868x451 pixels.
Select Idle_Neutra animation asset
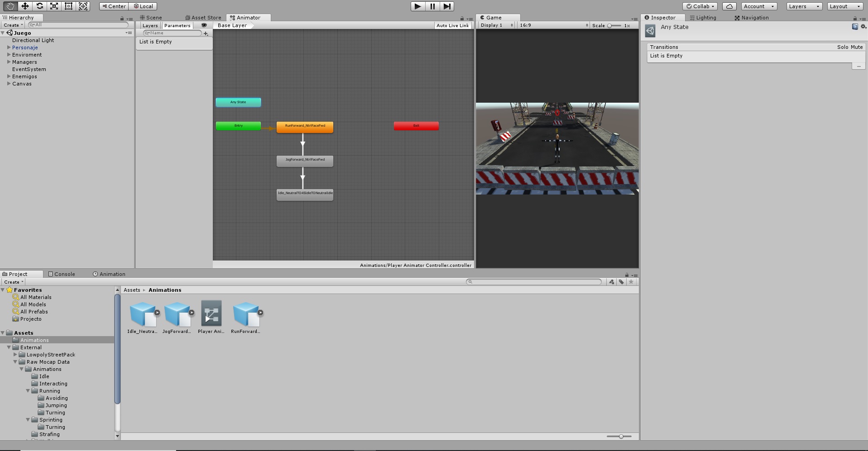click(142, 317)
